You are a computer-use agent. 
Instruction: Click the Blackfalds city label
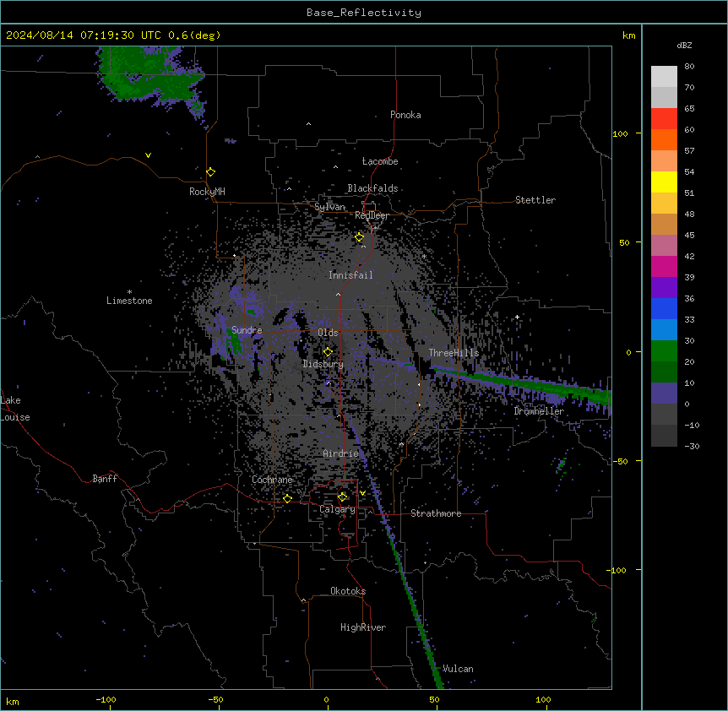click(372, 188)
